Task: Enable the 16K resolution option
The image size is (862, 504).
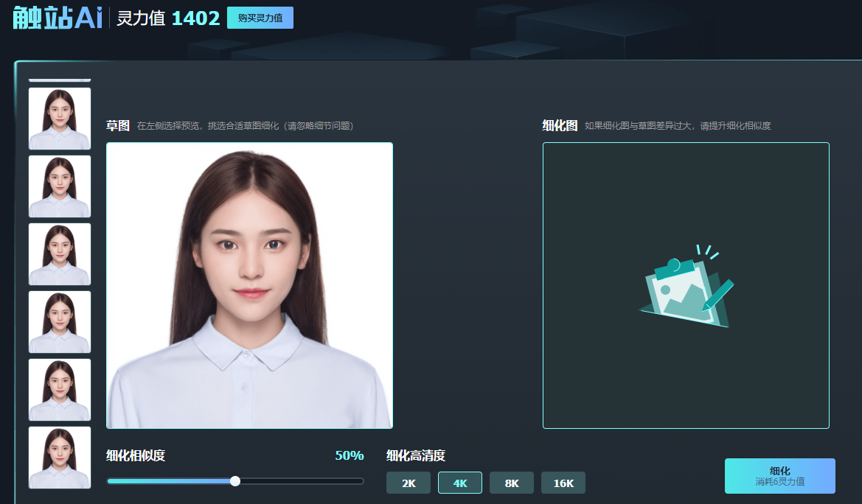Action: coord(563,483)
